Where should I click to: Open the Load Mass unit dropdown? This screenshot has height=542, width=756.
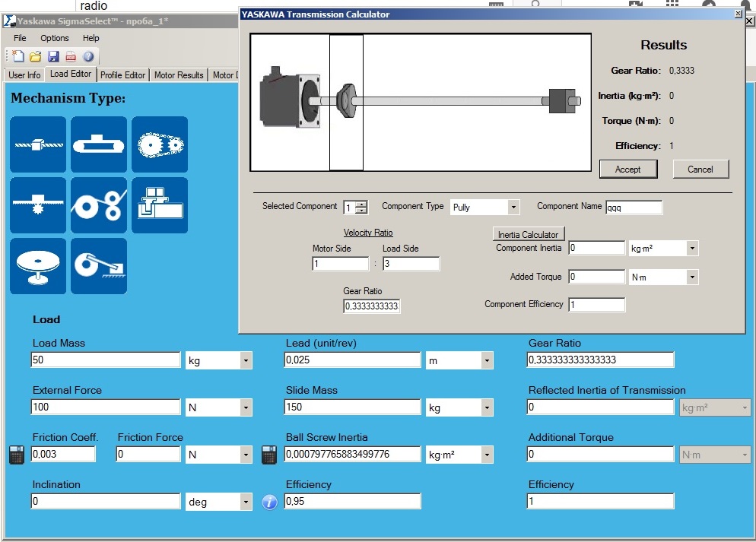[x=246, y=360]
